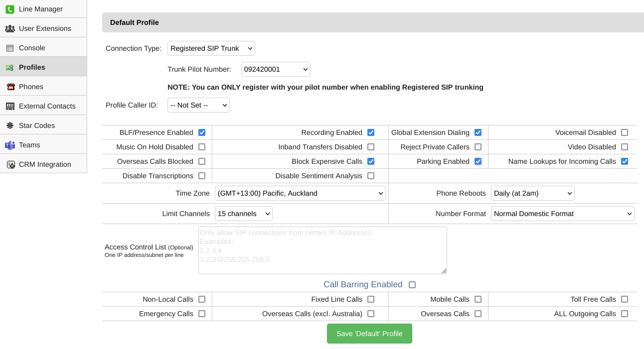The image size is (644, 349).
Task: Click the green Line Manager phone icon
Action: 10,9
